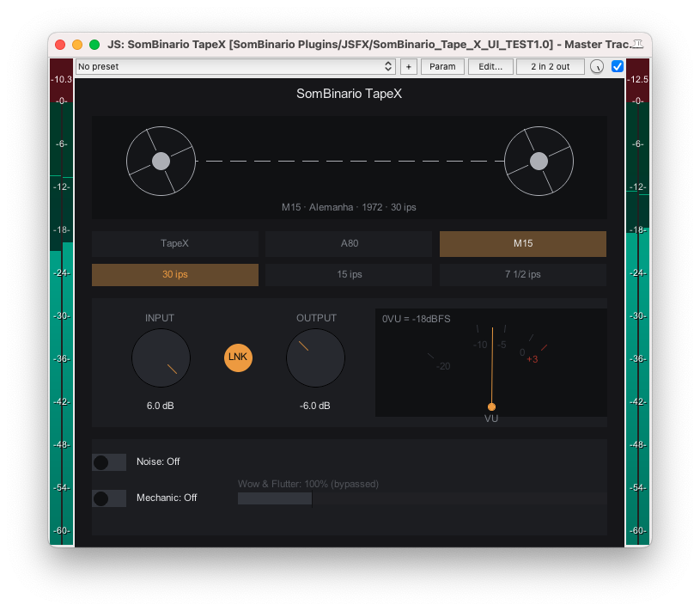This screenshot has height=611, width=700.
Task: Open the 2 in 2 out routing selector
Action: coord(550,66)
